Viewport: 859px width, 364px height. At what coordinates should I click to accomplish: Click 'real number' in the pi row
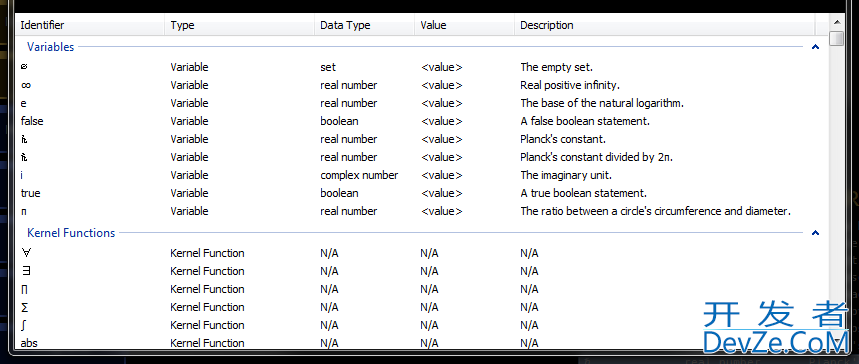coord(348,212)
